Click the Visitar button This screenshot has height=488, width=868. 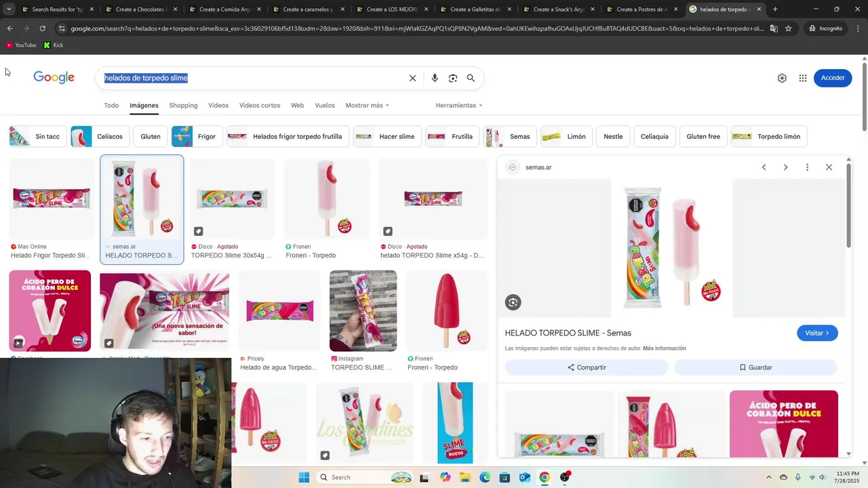817,333
